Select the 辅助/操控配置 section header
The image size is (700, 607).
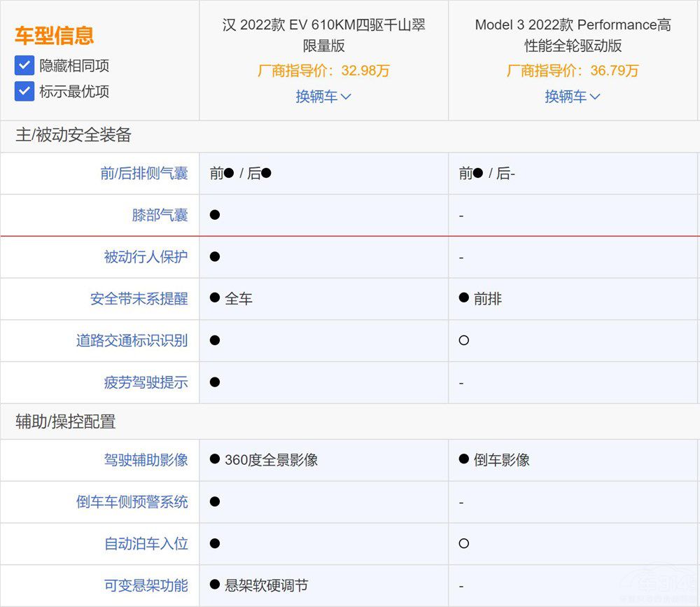pyautogui.click(x=66, y=421)
